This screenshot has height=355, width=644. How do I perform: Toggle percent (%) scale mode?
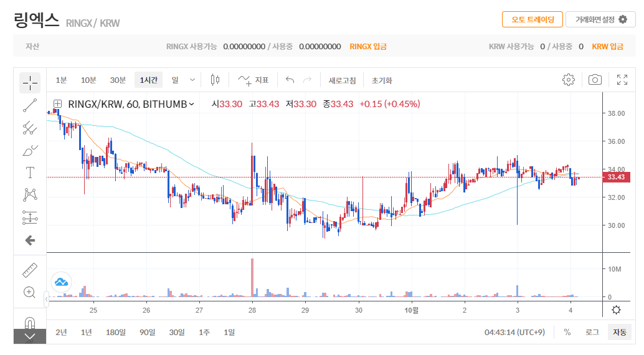[x=567, y=332]
